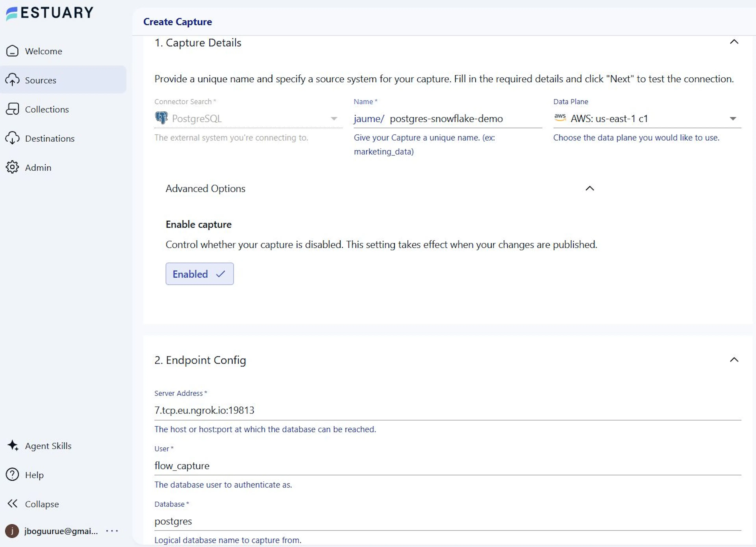756x547 pixels.
Task: Click the jboguurue@gmai... account label
Action: (x=61, y=531)
